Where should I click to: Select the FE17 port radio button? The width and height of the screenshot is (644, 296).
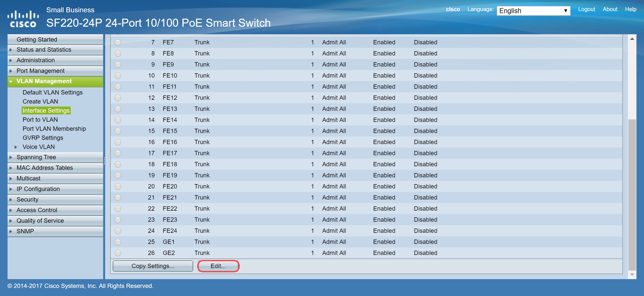coord(118,153)
